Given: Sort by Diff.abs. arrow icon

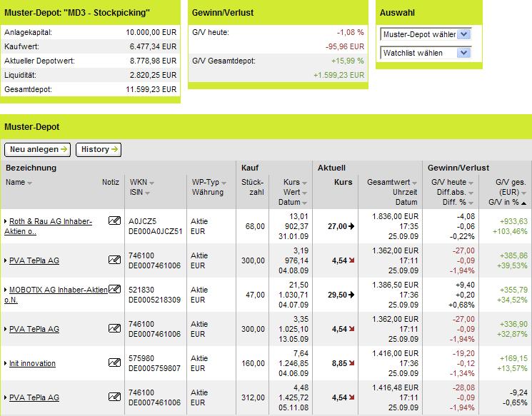Looking at the screenshot, I should [471, 193].
